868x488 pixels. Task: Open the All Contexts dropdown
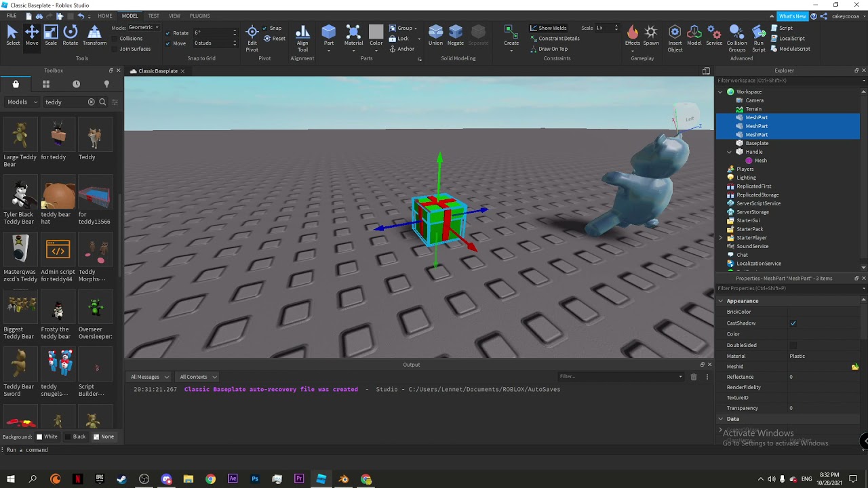(197, 377)
